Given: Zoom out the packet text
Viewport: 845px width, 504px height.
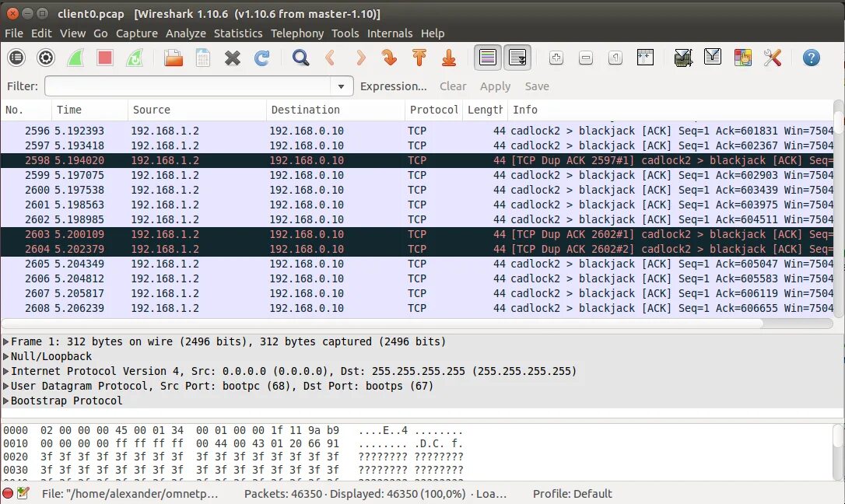Looking at the screenshot, I should 586,58.
